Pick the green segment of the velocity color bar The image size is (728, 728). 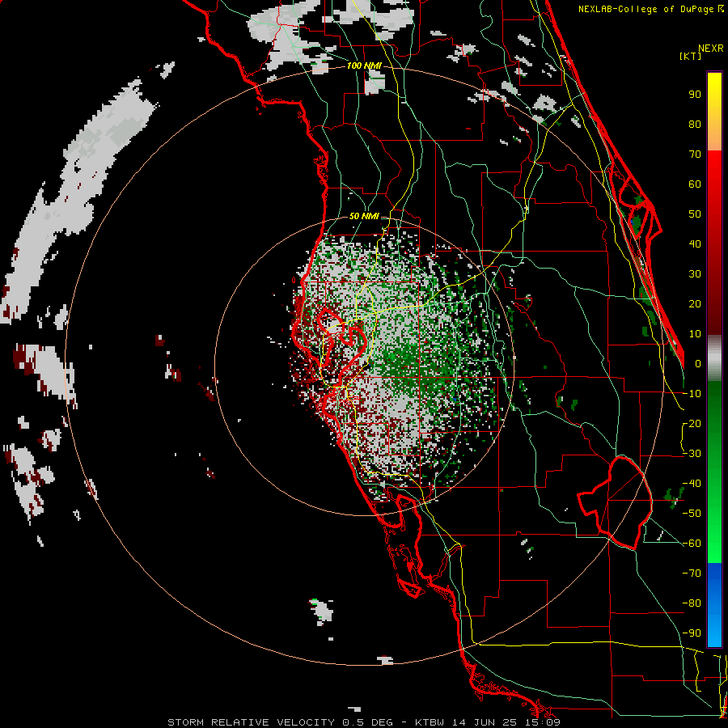(x=714, y=472)
